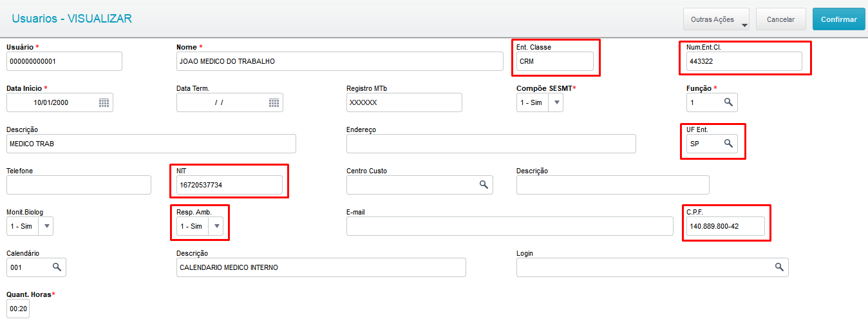Click the UF Ent. lookup magnifier icon
Viewport: 868px width, 335px height.
728,144
